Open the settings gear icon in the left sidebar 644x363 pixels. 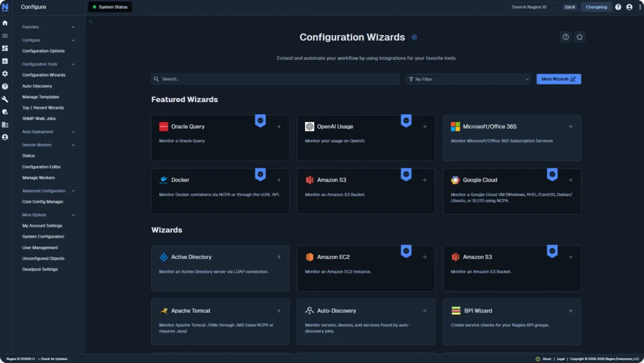click(5, 74)
